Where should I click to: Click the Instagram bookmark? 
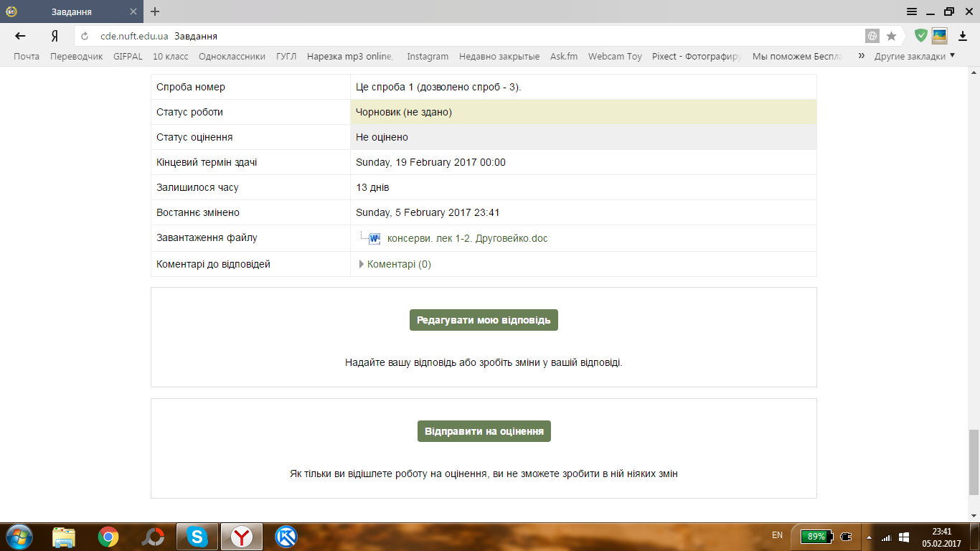coord(428,56)
